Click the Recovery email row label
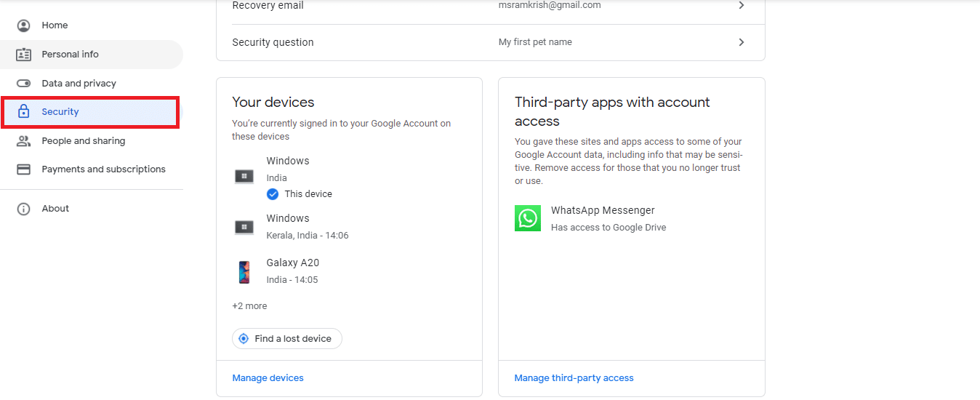The width and height of the screenshot is (980, 400). pyautogui.click(x=268, y=6)
